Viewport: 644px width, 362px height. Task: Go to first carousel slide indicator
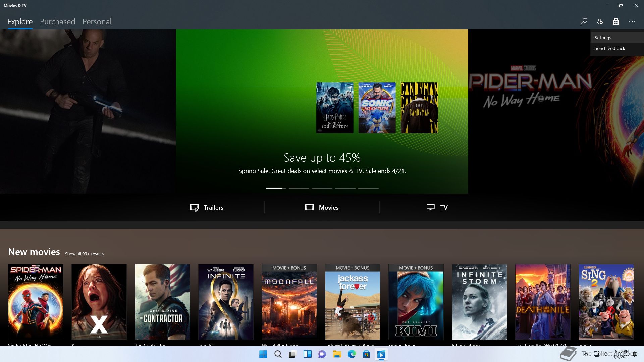click(276, 188)
